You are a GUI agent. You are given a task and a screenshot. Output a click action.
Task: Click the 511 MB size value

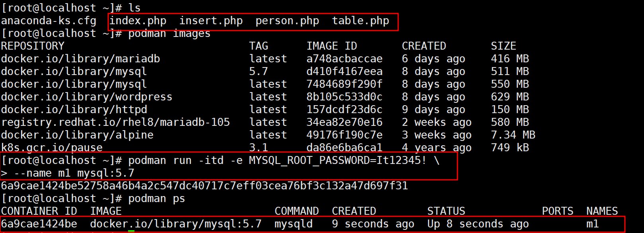coord(510,71)
